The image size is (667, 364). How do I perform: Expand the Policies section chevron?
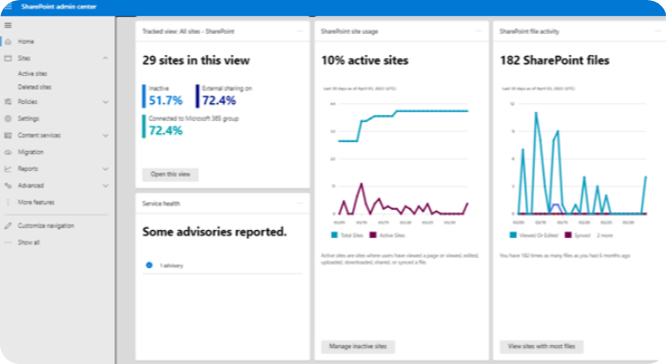[105, 102]
